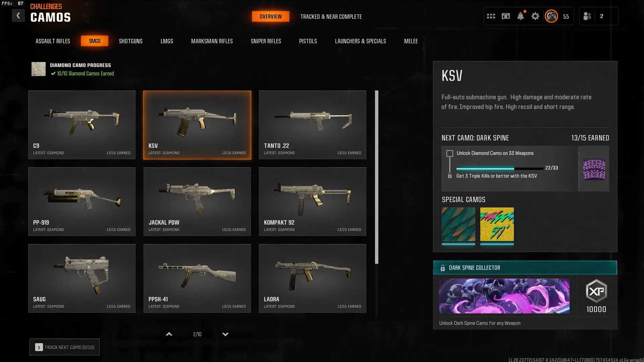Open the grid menu icon
Image resolution: width=644 pixels, height=362 pixels.
coord(491,16)
